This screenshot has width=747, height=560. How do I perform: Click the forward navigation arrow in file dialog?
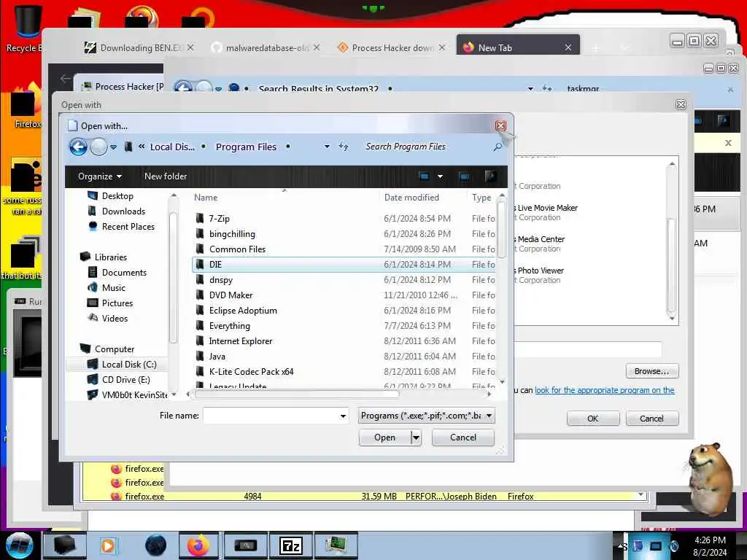pos(98,147)
